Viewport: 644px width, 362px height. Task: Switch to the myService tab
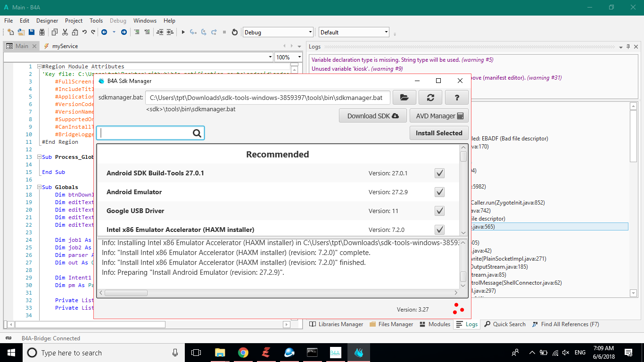[60, 46]
